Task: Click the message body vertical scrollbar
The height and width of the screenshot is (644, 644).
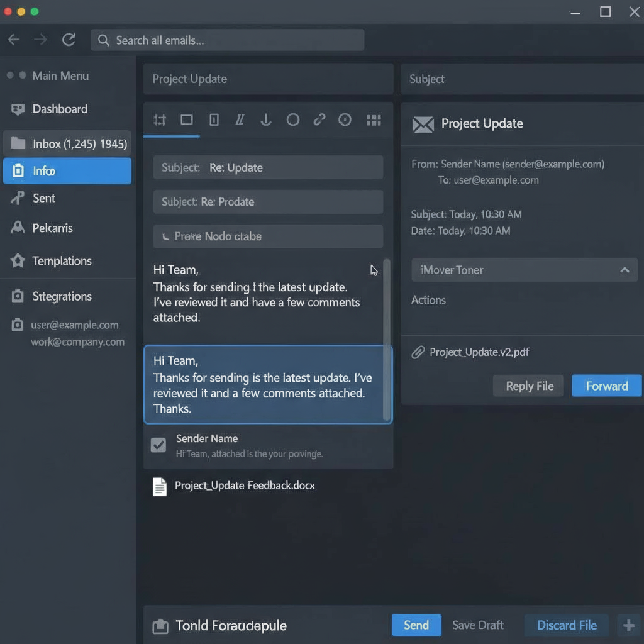Action: click(x=387, y=340)
